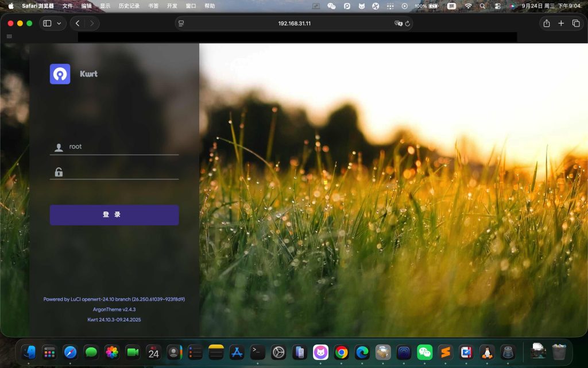The height and width of the screenshot is (368, 588).
Task: Open macOS Control Center in menu bar
Action: 497,6
